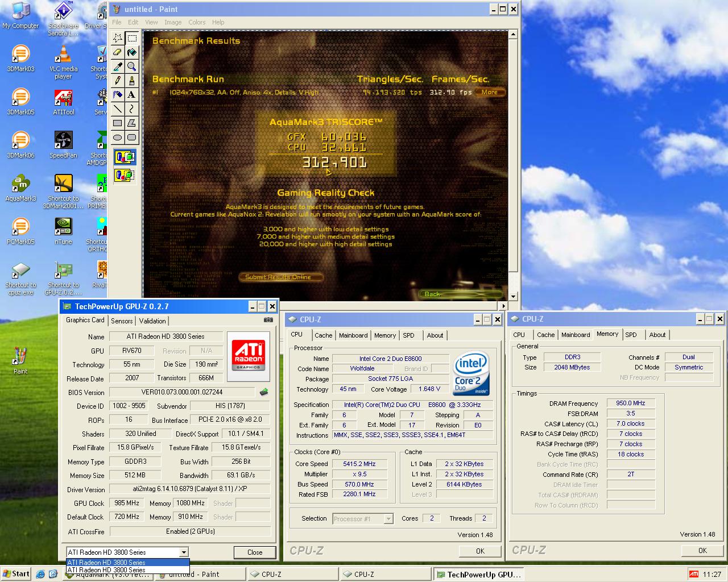The image size is (728, 582).
Task: Select the Free-Form Select tool in Paint
Action: coord(118,38)
